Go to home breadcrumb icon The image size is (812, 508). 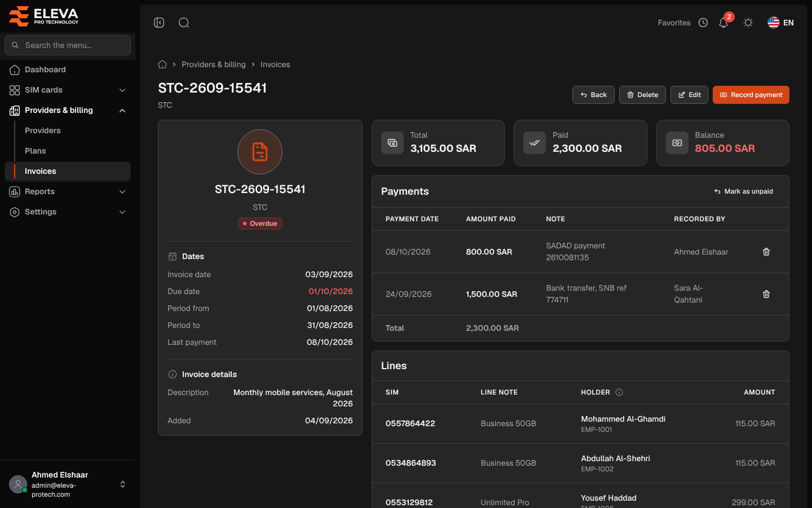coord(162,64)
